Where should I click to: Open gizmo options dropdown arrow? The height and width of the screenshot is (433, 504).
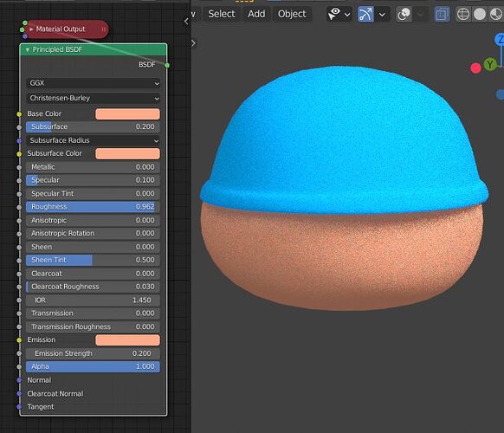tap(382, 15)
